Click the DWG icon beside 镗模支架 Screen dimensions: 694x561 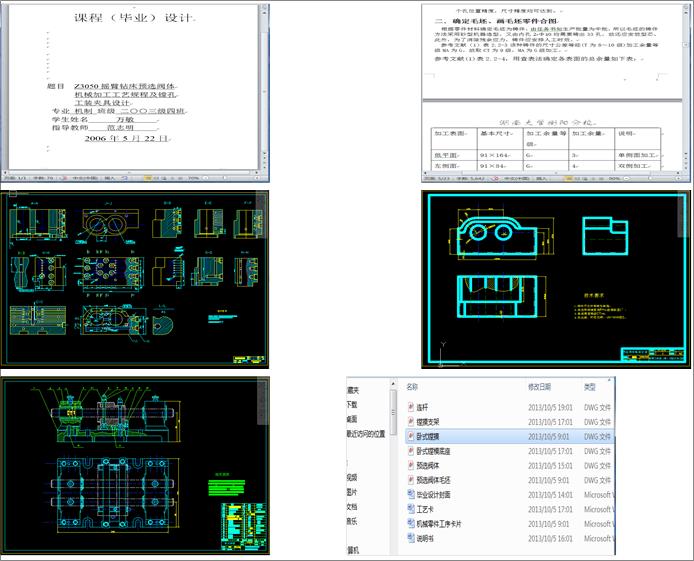point(411,422)
